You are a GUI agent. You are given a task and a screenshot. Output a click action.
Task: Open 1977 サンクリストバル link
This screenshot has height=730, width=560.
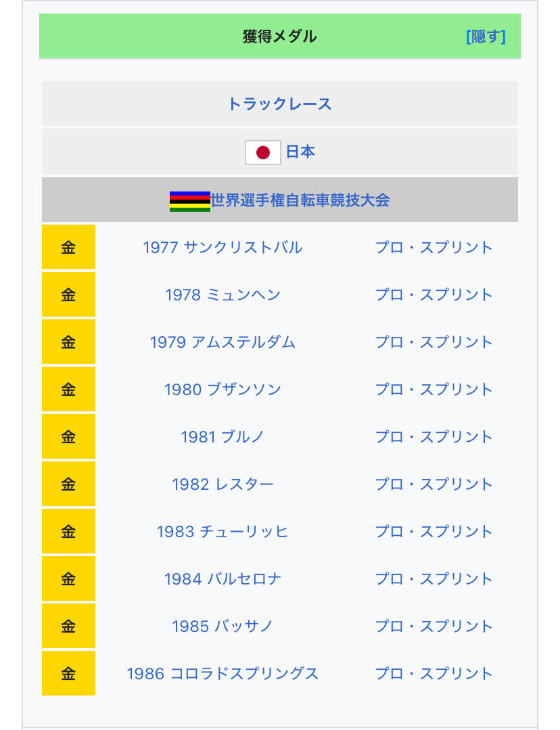coord(223,247)
